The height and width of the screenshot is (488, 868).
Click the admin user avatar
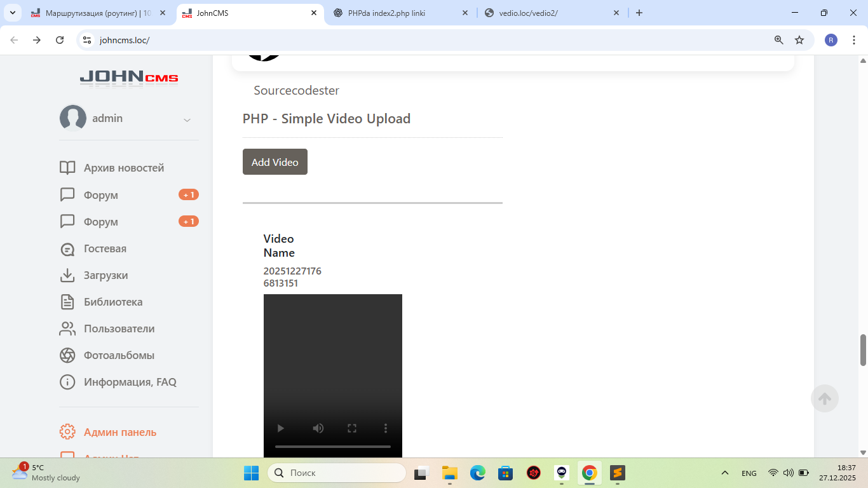73,118
